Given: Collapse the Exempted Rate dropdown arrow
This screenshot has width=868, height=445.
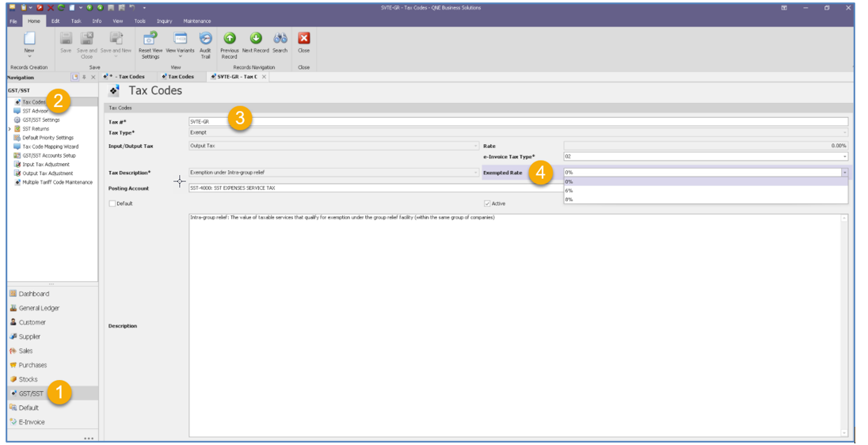Looking at the screenshot, I should pyautogui.click(x=845, y=173).
